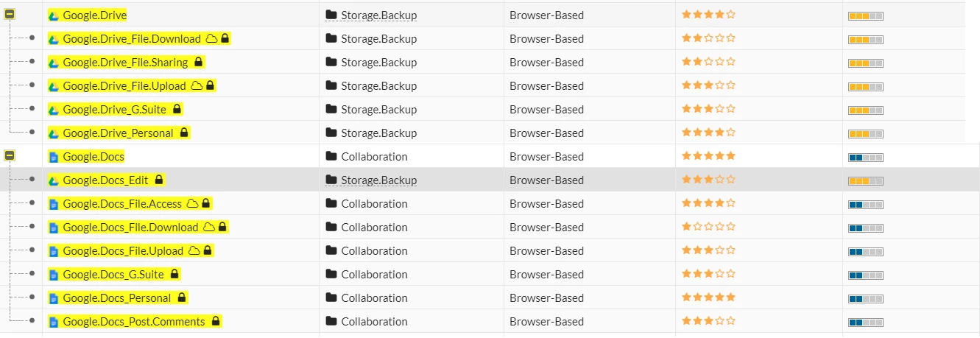Click the blue risk bar for Google.Docs_File.Download
Screen dimensions: 980x338
pyautogui.click(x=866, y=228)
